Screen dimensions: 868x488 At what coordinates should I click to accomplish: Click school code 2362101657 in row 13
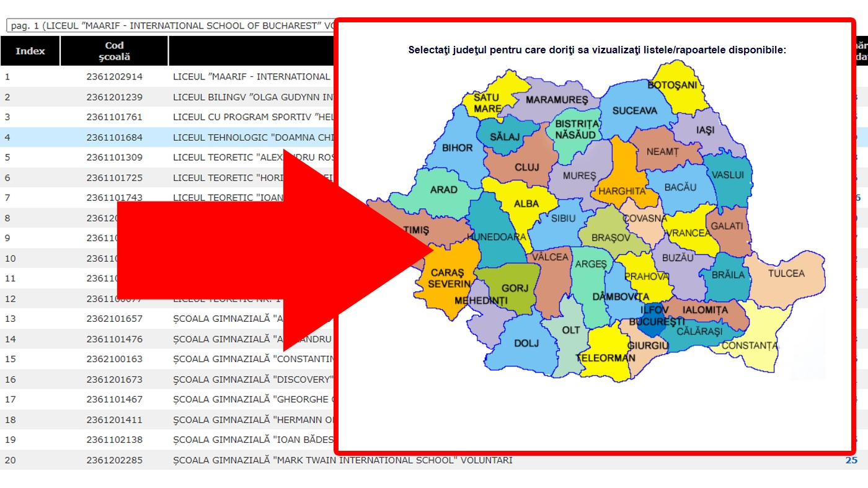click(x=114, y=319)
